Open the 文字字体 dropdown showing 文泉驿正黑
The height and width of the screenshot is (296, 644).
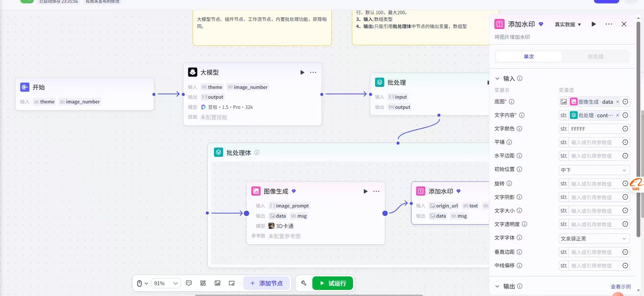click(x=594, y=239)
